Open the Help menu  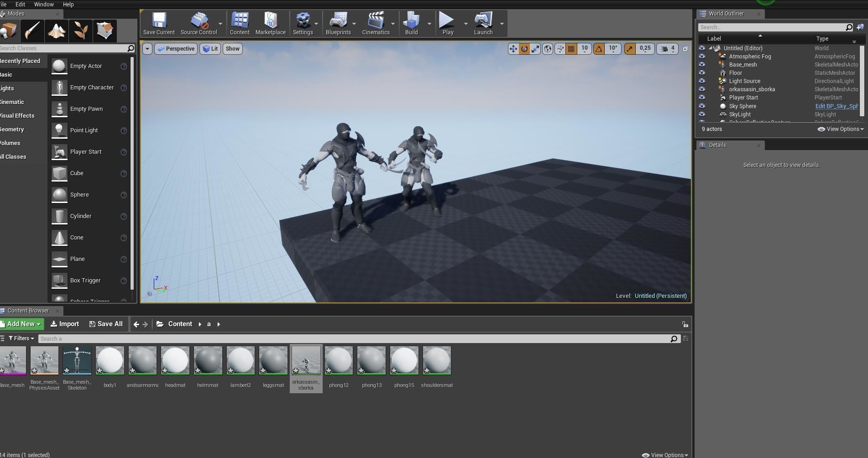tap(68, 4)
